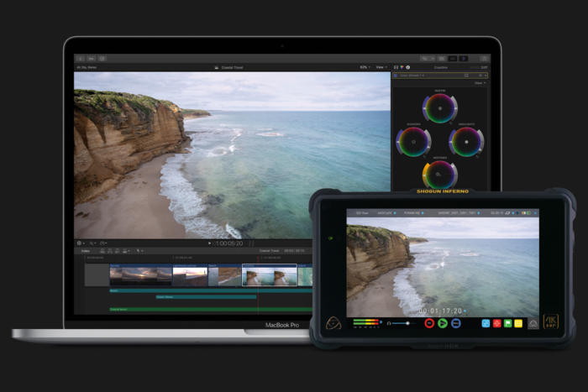Tap the yellow square icon on Shogun bottom bar
The height and width of the screenshot is (392, 588).
pyautogui.click(x=518, y=323)
